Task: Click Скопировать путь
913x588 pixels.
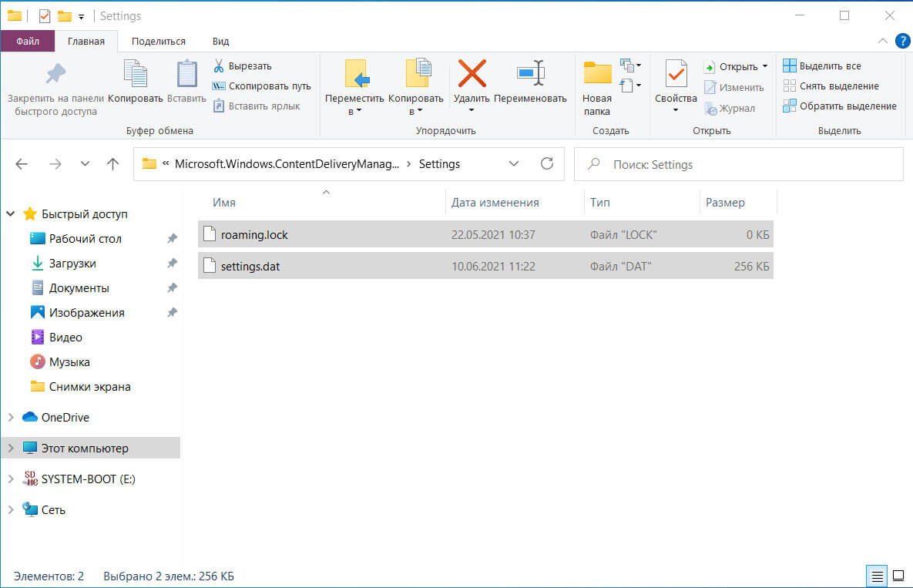Action: pos(261,86)
